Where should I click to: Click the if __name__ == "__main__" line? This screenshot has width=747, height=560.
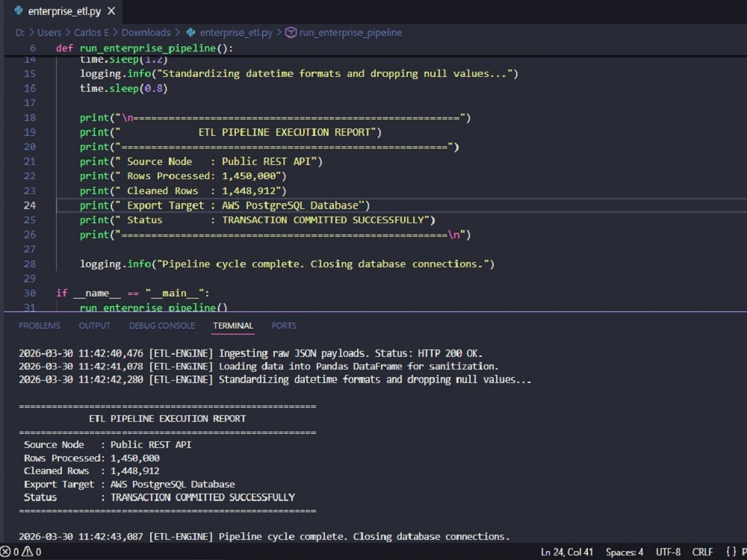click(132, 293)
